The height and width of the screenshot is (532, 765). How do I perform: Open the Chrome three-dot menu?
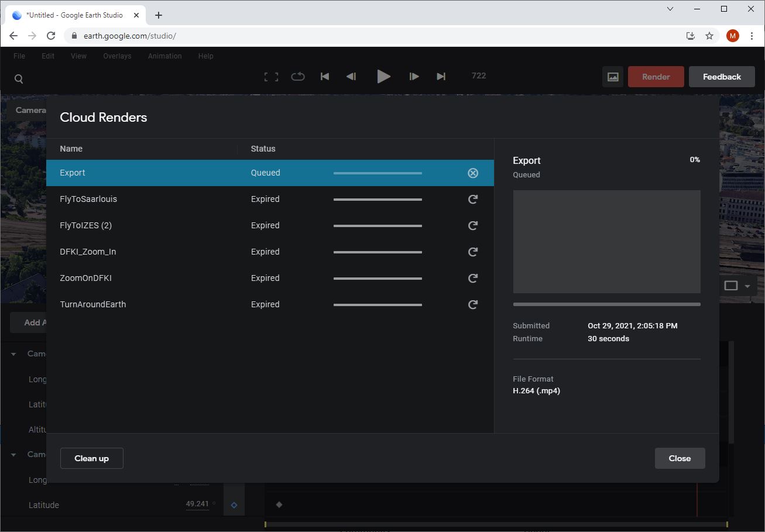coord(752,36)
